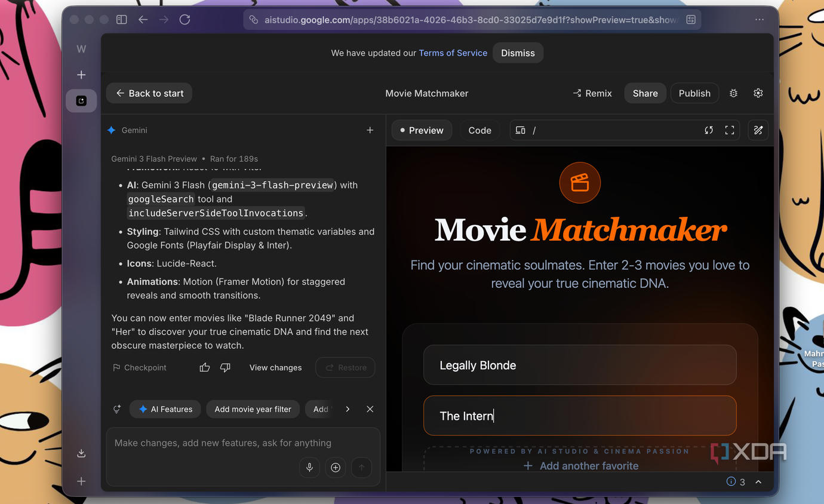Open the browser more options menu
Screen dimensions: 824x504
(x=760, y=20)
